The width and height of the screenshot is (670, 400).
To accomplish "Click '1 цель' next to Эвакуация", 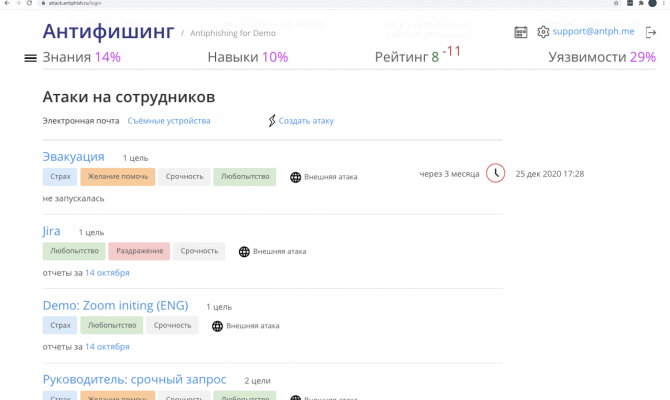I will tap(135, 158).
